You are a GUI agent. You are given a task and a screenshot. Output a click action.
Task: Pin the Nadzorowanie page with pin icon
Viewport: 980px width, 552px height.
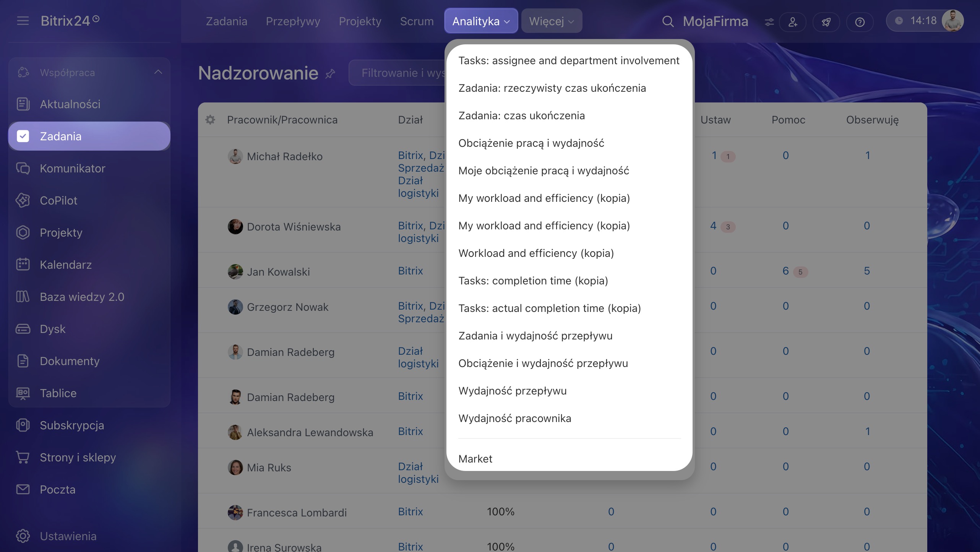[x=330, y=73]
